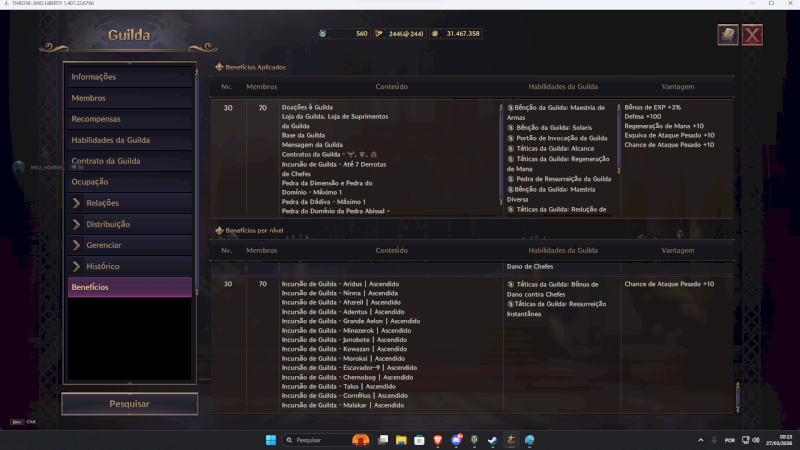Go to the Membros tab
This screenshot has height=450, width=800.
(130, 98)
